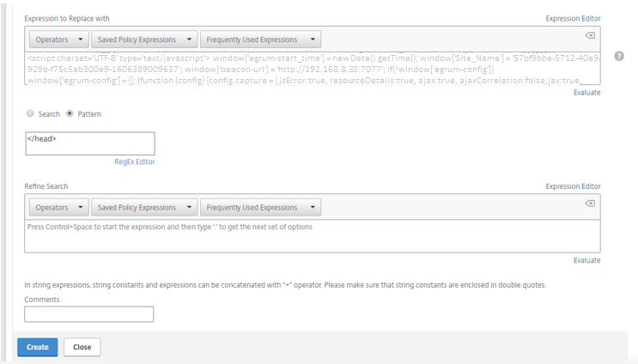
Task: Focus the script expression text area
Action: 313,69
